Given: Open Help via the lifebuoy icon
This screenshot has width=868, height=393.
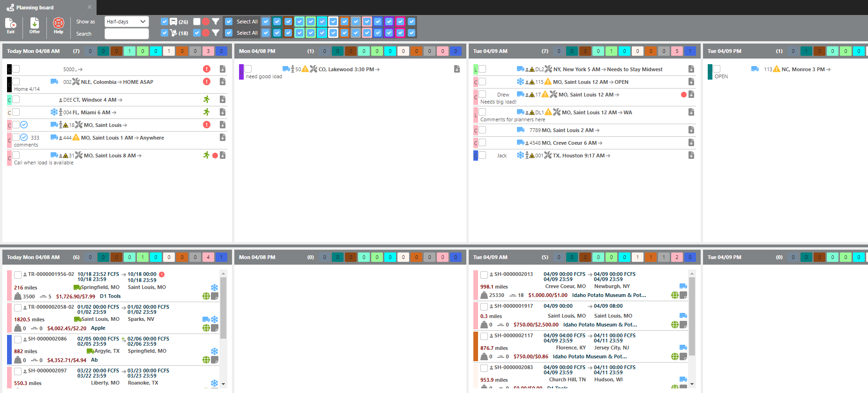Looking at the screenshot, I should [x=59, y=25].
